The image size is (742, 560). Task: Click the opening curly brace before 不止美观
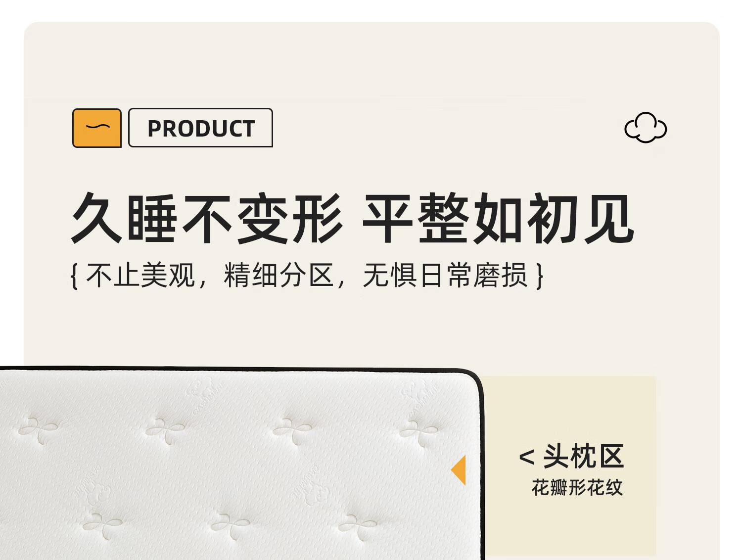(75, 276)
